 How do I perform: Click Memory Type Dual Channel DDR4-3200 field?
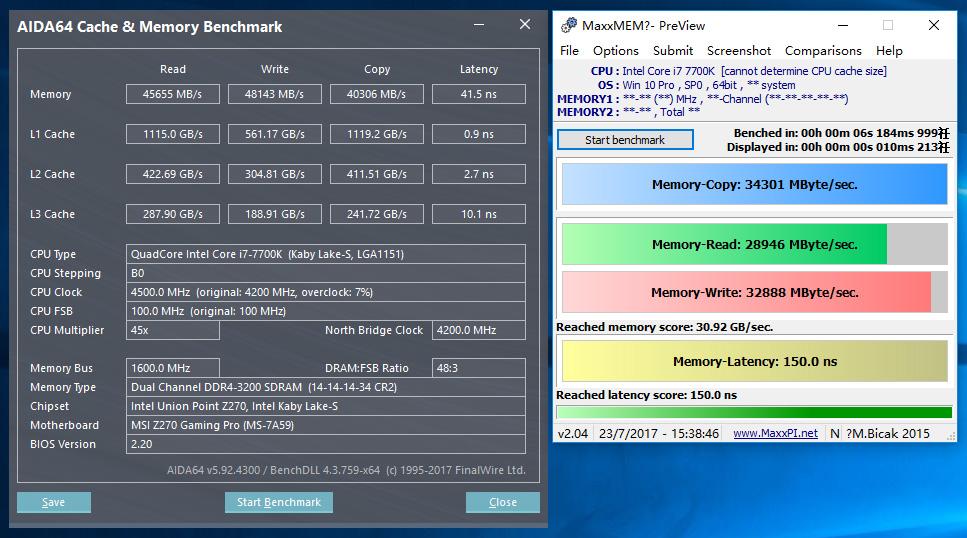[326, 387]
